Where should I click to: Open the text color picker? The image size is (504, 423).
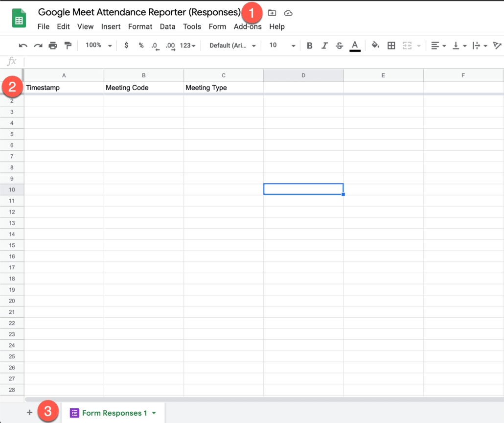click(355, 46)
